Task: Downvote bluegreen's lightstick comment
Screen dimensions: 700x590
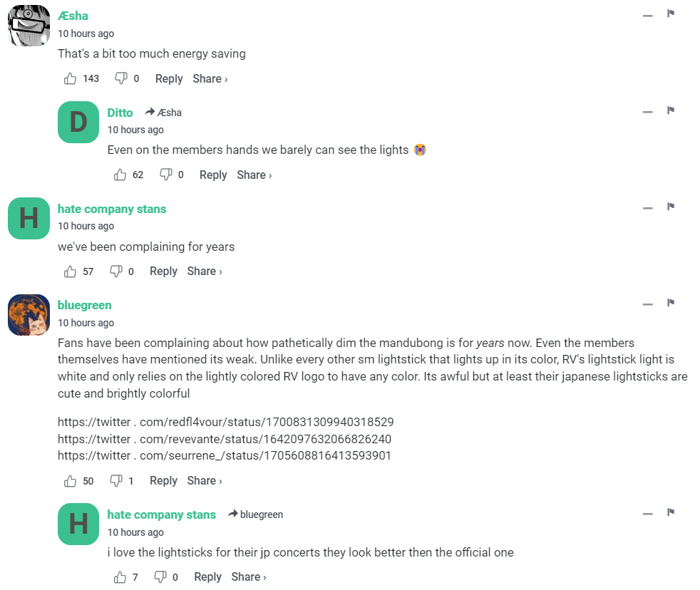Action: point(116,481)
